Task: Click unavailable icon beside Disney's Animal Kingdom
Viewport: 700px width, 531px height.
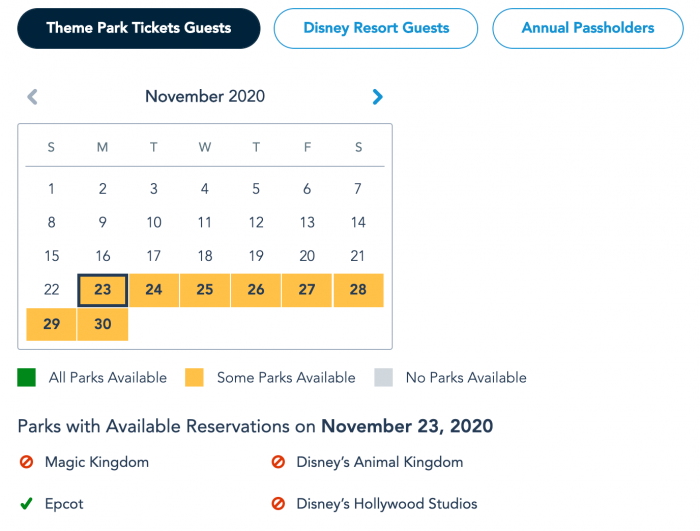Action: point(278,461)
